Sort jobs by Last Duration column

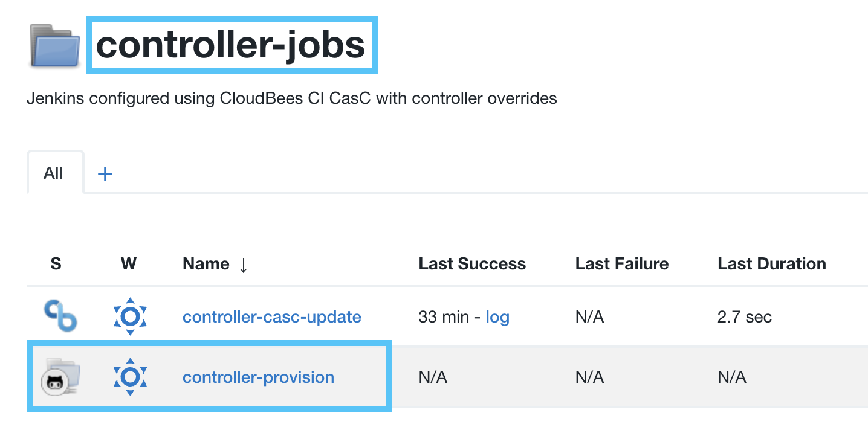(x=771, y=263)
